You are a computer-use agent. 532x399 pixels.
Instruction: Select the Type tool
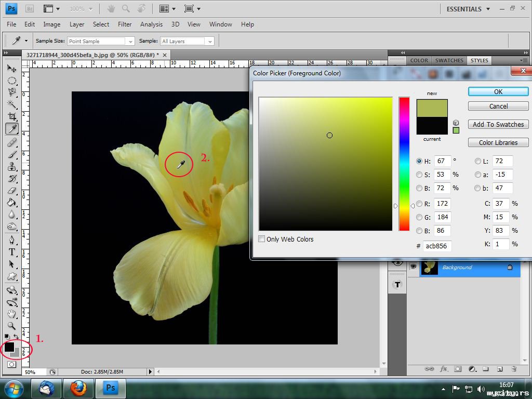coord(12,252)
